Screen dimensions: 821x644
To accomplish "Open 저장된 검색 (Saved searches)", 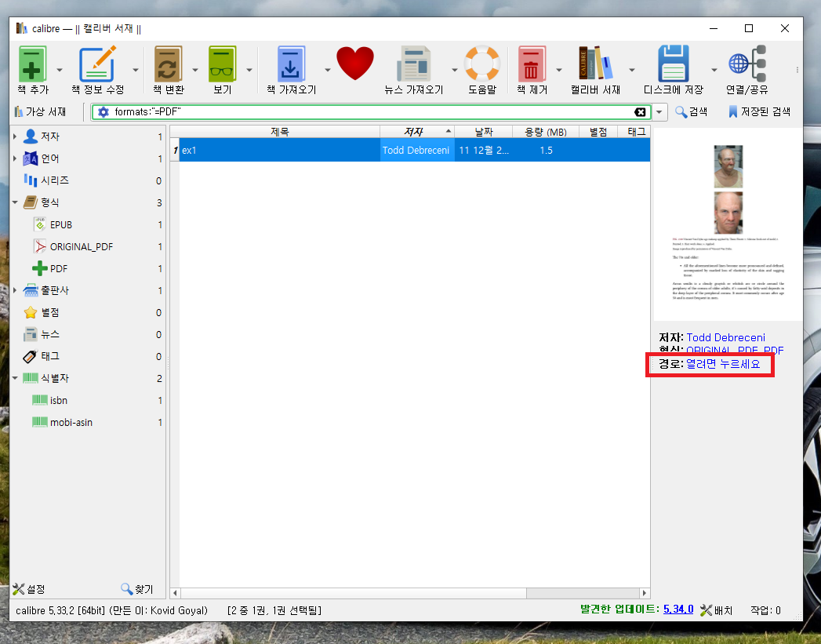I will click(759, 111).
